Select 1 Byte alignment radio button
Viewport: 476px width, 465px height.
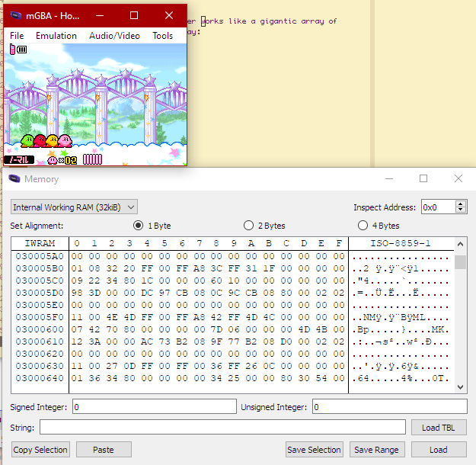[x=138, y=226]
